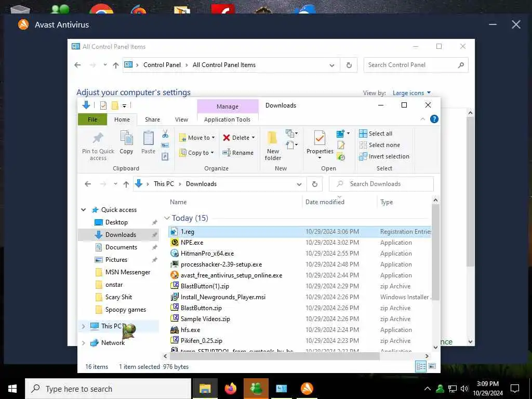The height and width of the screenshot is (399, 532).
Task: Click quick access toolbar New folder icon
Action: pos(115,105)
